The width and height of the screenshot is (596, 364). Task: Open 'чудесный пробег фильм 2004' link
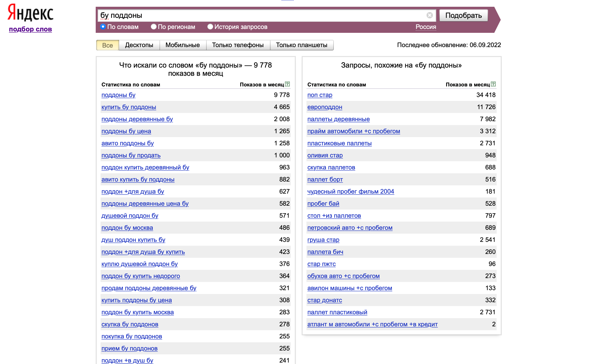(350, 192)
